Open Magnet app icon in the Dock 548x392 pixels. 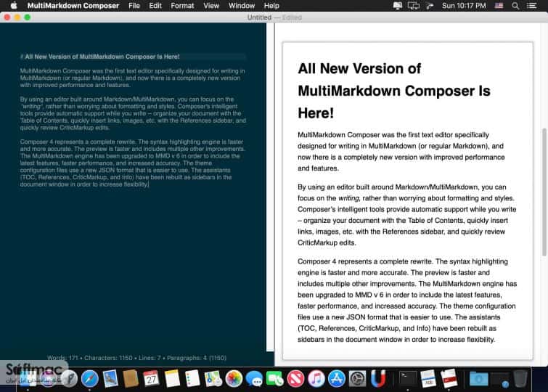[x=378, y=379]
